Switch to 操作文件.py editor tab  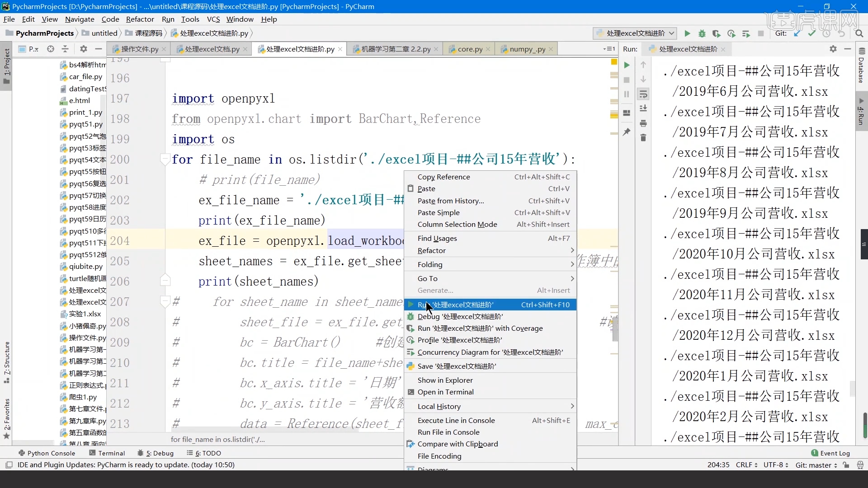[139, 49]
